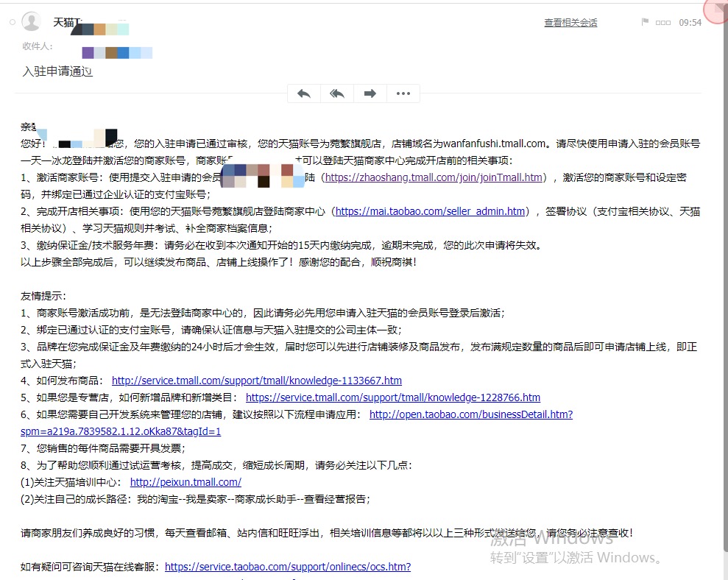Open the zhaoshang.tmall.com joinTmall link
The image size is (728, 580).
pyautogui.click(x=434, y=177)
